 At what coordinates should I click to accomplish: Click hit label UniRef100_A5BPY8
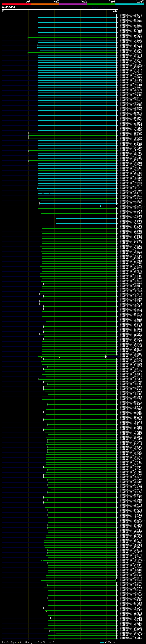pyautogui.click(x=131, y=67)
